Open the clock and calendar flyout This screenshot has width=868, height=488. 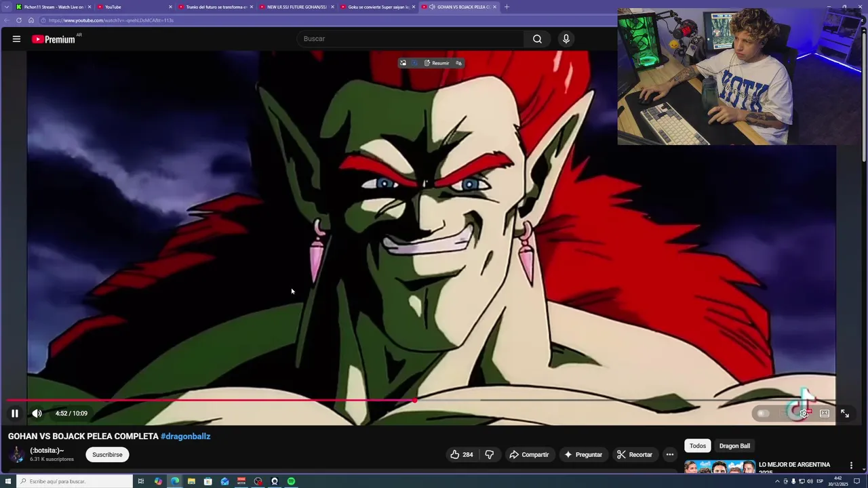point(838,481)
